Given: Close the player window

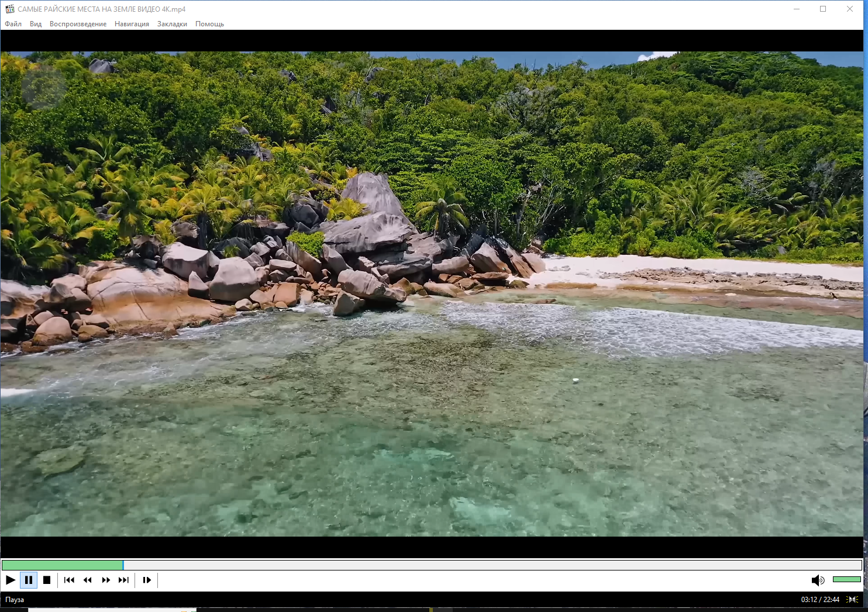Looking at the screenshot, I should [x=850, y=9].
